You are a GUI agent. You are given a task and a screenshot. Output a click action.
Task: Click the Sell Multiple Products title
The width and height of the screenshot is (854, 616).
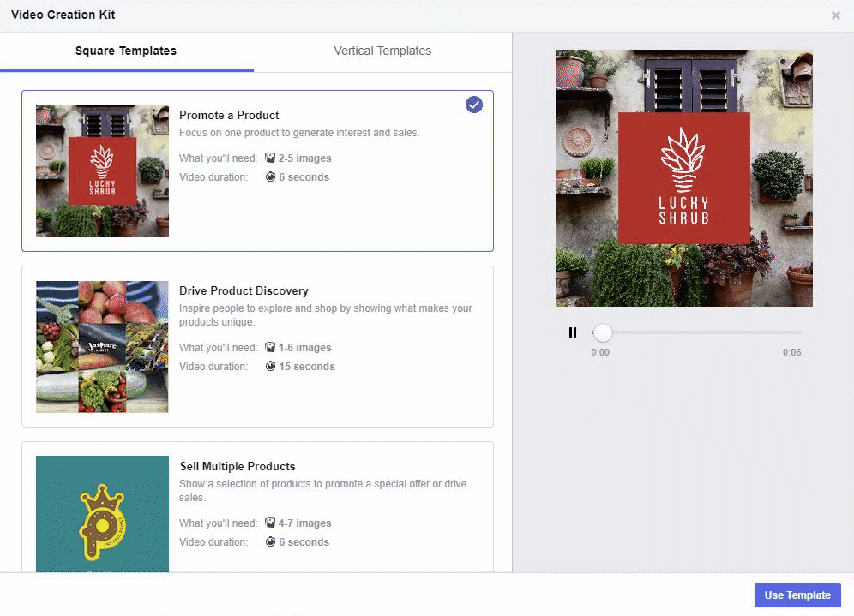238,467
